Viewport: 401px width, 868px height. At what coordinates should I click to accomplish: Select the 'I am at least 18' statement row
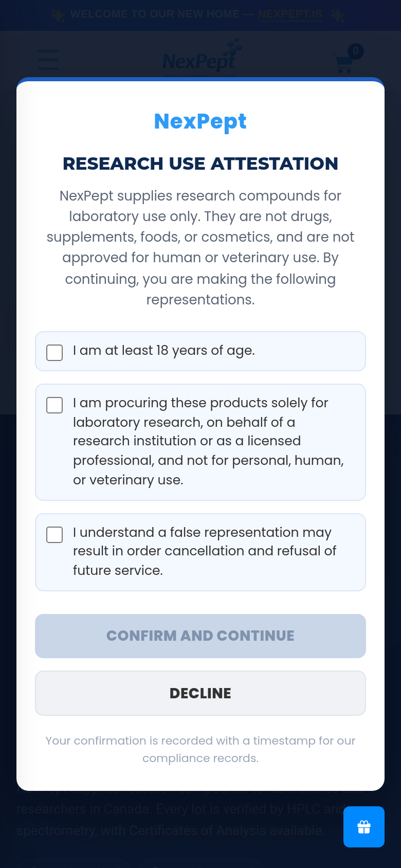point(200,351)
